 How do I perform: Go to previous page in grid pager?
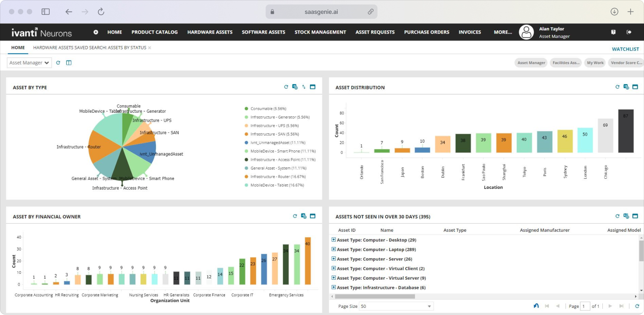point(558,306)
